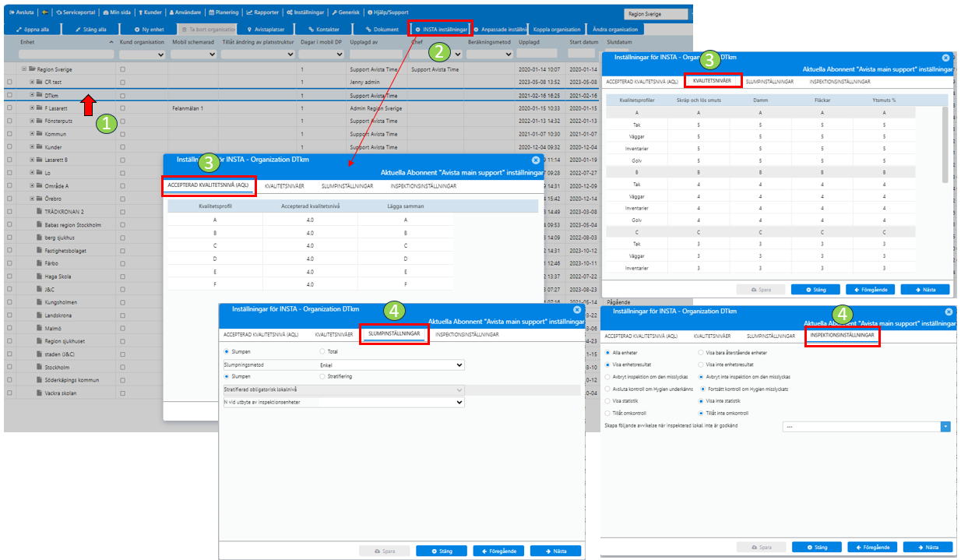Screen dimensions: 961x560
Task: Click Stäng in the Inspektionsinställningar dialog
Action: click(x=815, y=547)
